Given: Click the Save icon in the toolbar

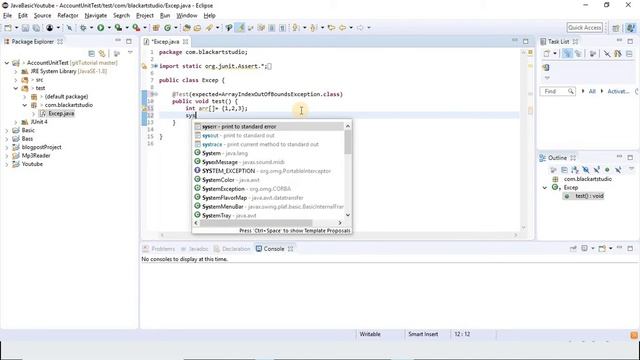Looking at the screenshot, I should [x=25, y=28].
